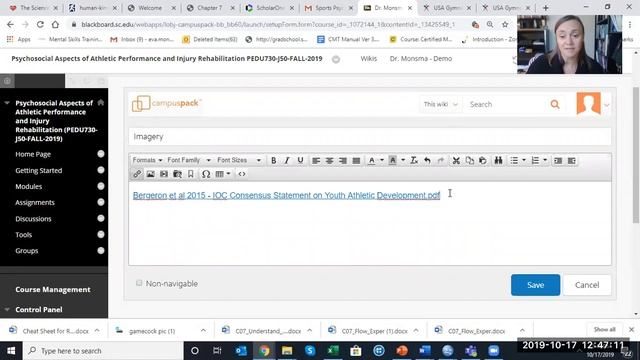Open Discussions in course menu
640x360 pixels.
[33, 219]
